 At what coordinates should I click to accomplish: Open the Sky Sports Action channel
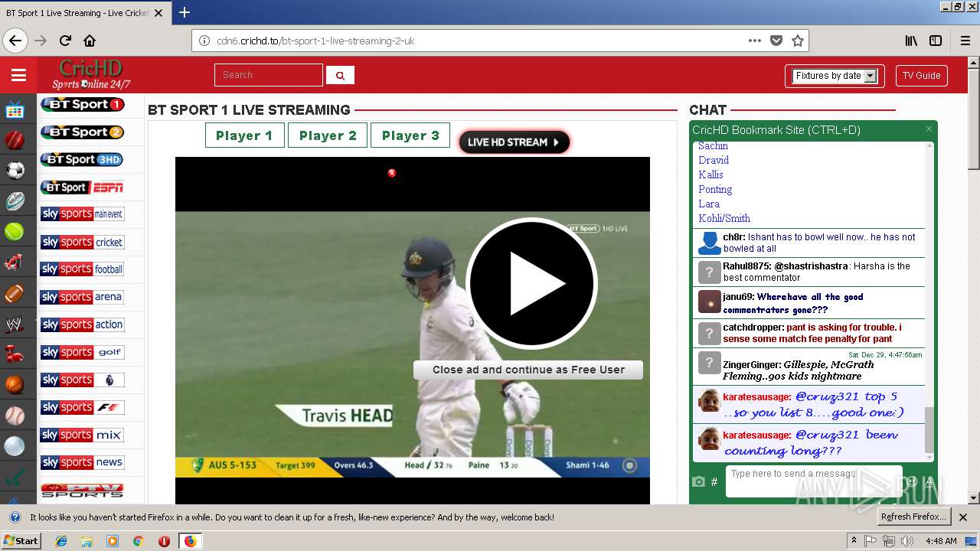82,324
